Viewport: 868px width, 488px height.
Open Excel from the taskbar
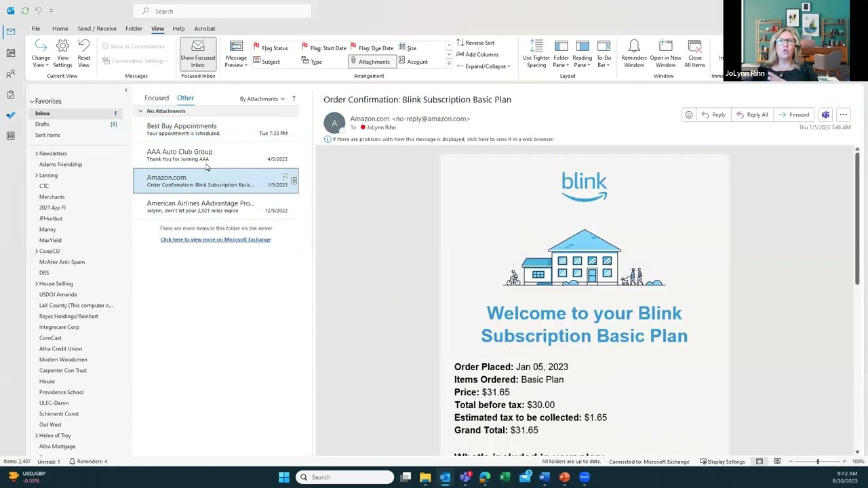tap(505, 477)
